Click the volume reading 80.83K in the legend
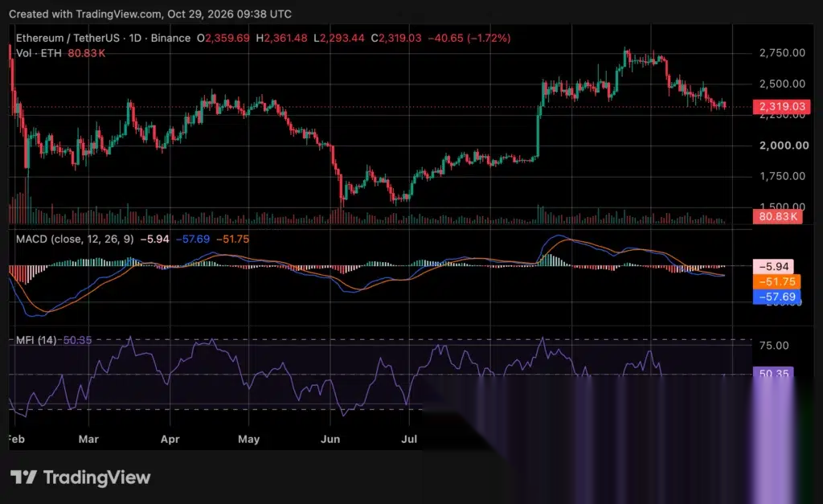 click(87, 53)
